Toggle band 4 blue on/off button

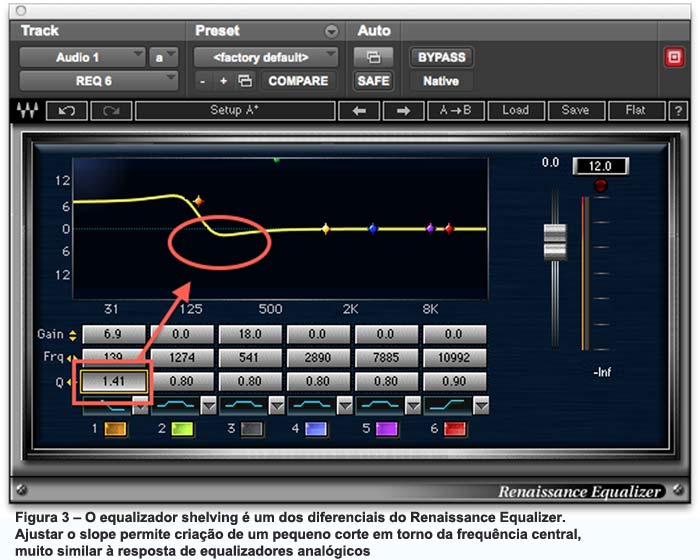[316, 429]
